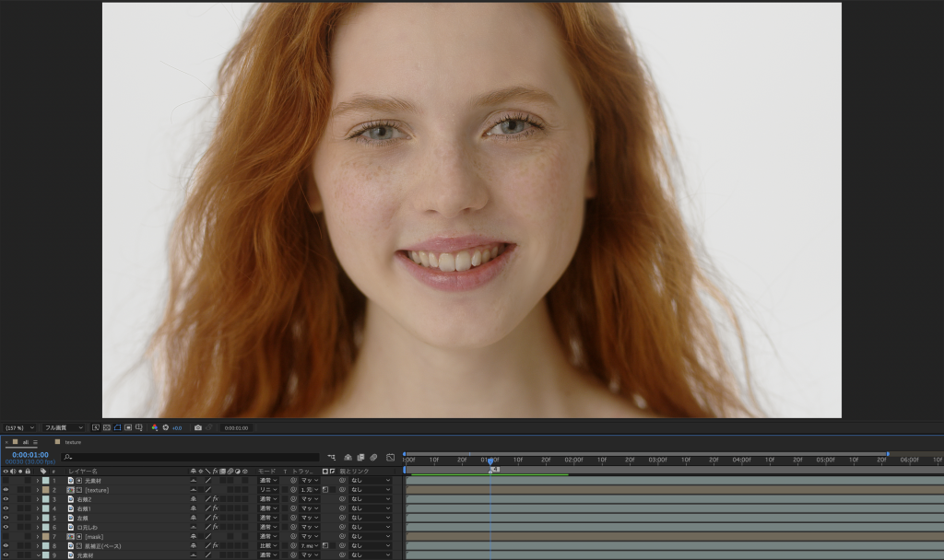The height and width of the screenshot is (560, 944).
Task: Click the label color swatch of layer 左頬
Action: [46, 518]
